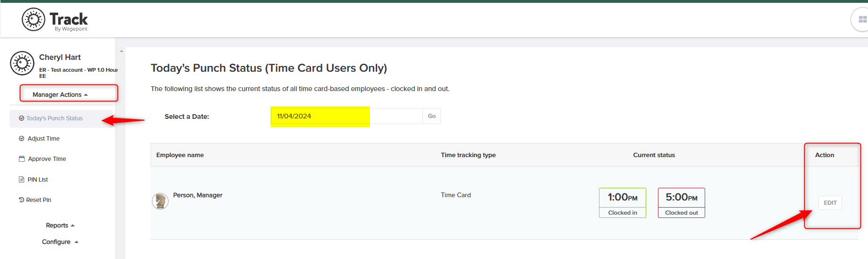Viewport: 868px width, 259px height.
Task: Expand the Reports section
Action: (x=60, y=226)
